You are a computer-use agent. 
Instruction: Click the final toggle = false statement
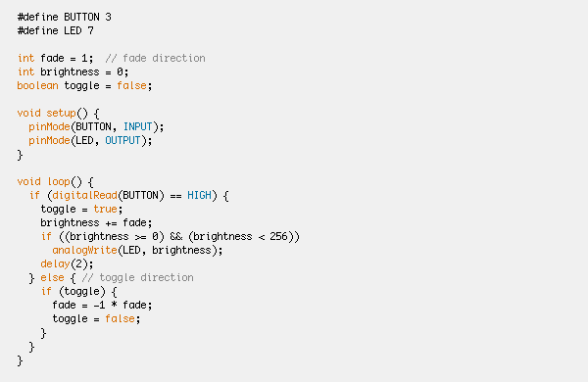click(96, 318)
